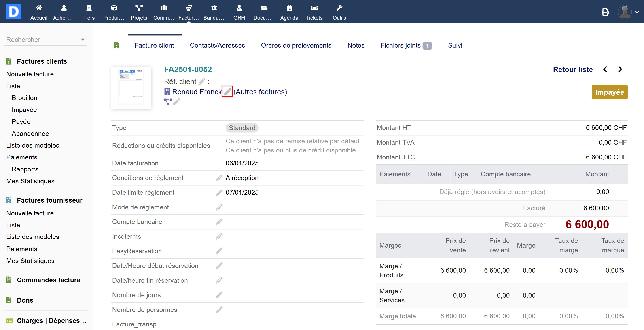644x330 pixels.
Task: Click pencil icon next to Renaud Franck
Action: tap(227, 92)
